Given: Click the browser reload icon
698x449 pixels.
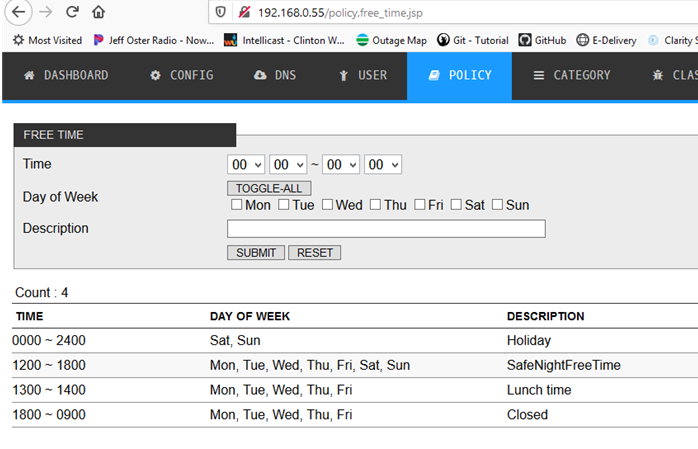Looking at the screenshot, I should [x=72, y=13].
